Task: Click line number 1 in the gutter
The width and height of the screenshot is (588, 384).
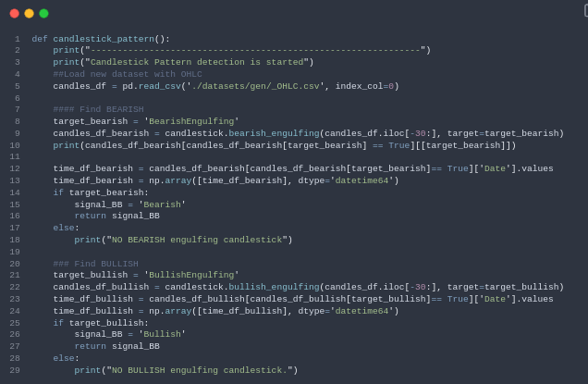Action: coord(17,39)
